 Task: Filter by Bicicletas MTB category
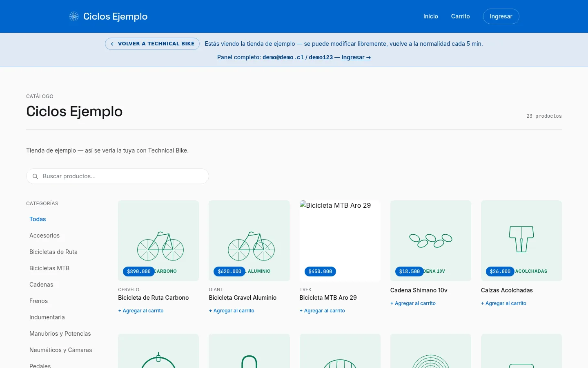coord(49,268)
